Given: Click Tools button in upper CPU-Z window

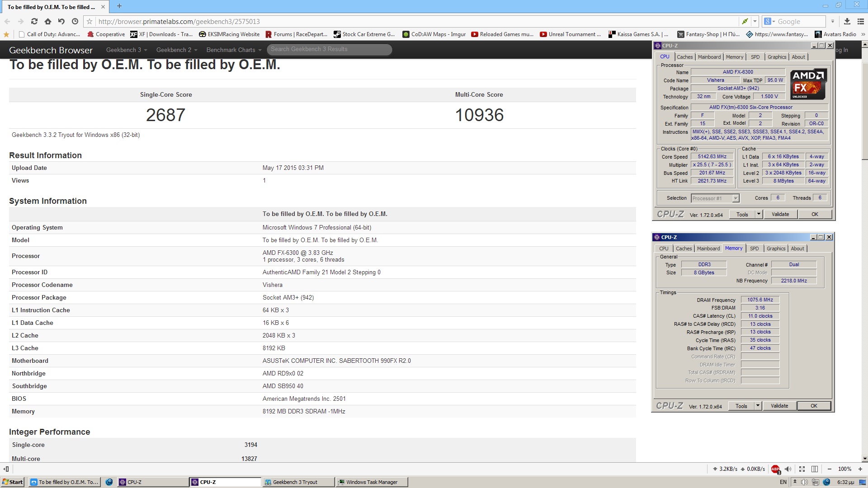Looking at the screenshot, I should (742, 214).
